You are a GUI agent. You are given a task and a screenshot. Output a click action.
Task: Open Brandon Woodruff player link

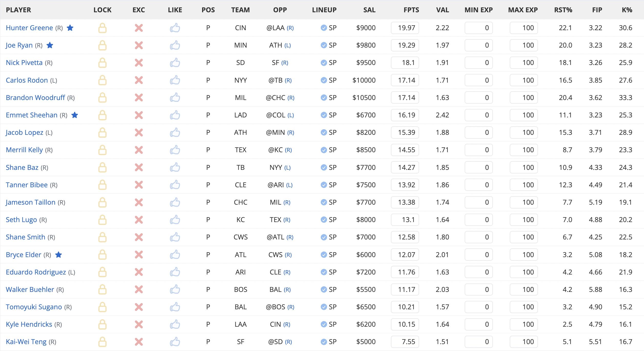(x=36, y=98)
